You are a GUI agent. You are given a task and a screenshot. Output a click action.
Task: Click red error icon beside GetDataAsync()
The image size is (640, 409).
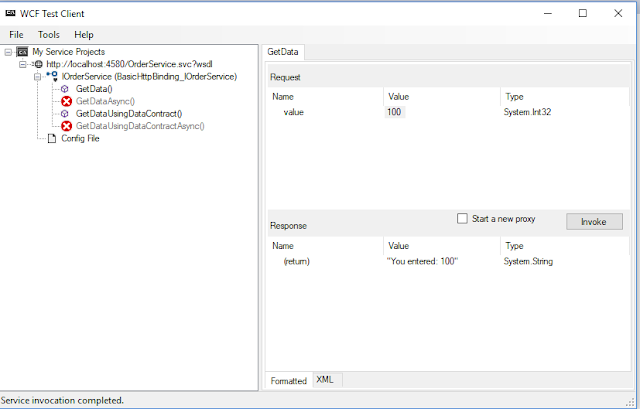click(x=67, y=101)
